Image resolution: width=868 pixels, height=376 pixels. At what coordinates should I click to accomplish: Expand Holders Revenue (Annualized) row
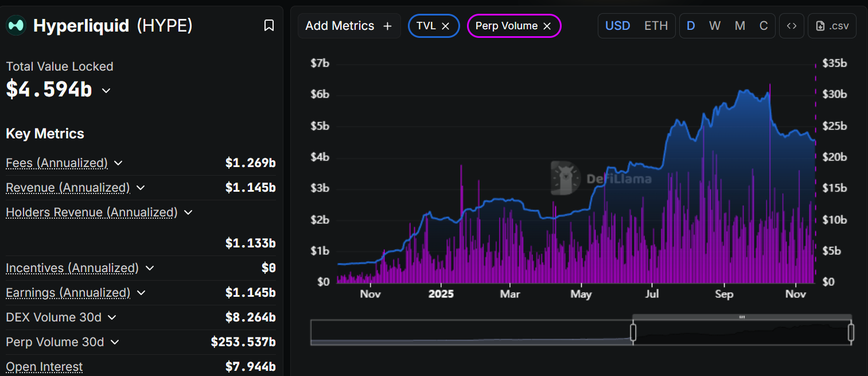pyautogui.click(x=188, y=212)
